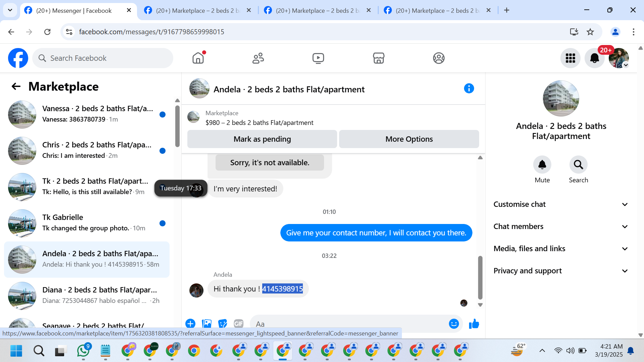Click Andela's avatar beside her message
The width and height of the screenshot is (644, 362).
tap(196, 290)
